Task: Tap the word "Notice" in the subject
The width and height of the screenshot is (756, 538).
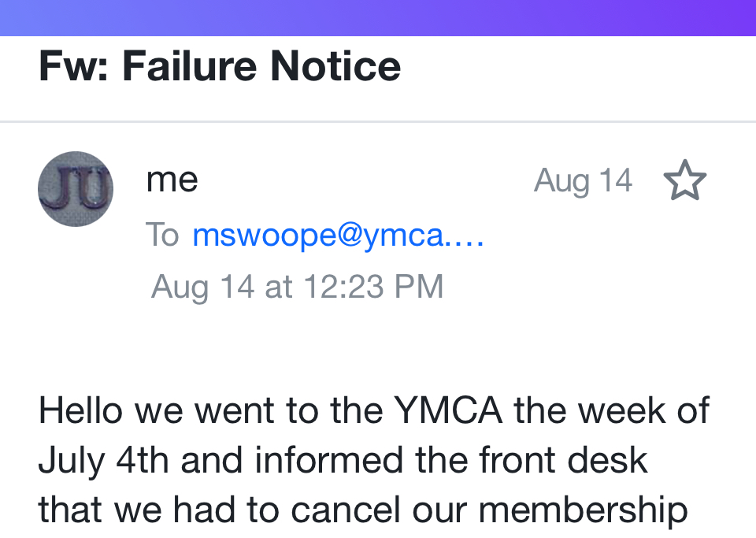Action: tap(336, 66)
